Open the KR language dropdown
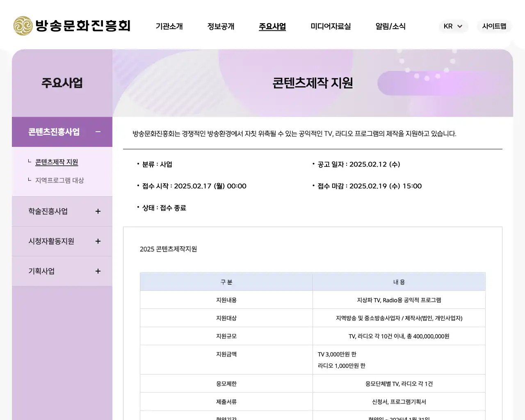 point(453,26)
